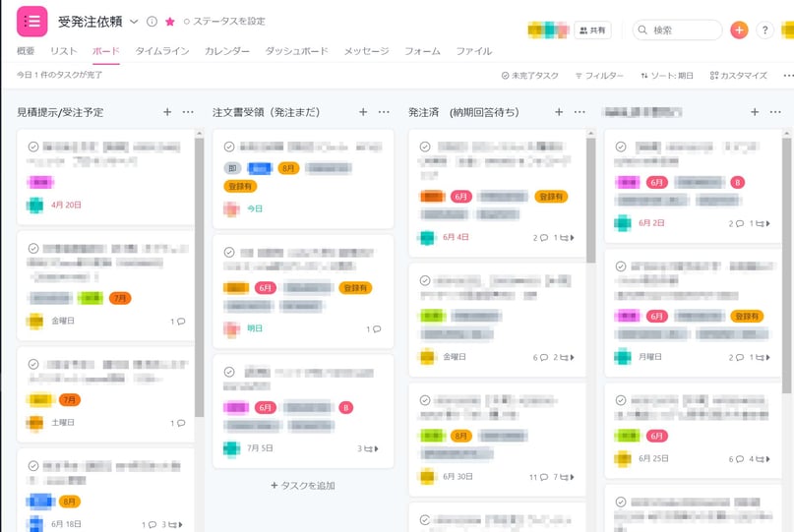Screen dimensions: 794x532
Task: Click the teal assignee avatar on 4月 20日 card
Action: [x=35, y=205]
